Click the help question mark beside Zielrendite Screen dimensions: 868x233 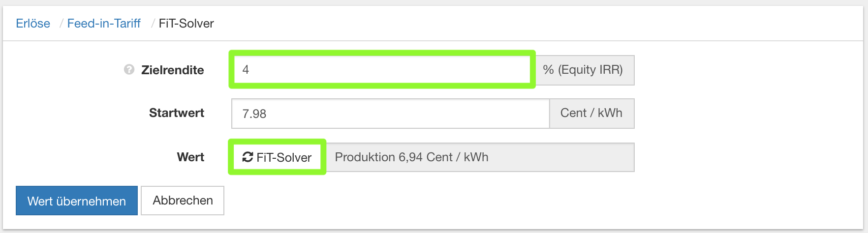point(129,70)
